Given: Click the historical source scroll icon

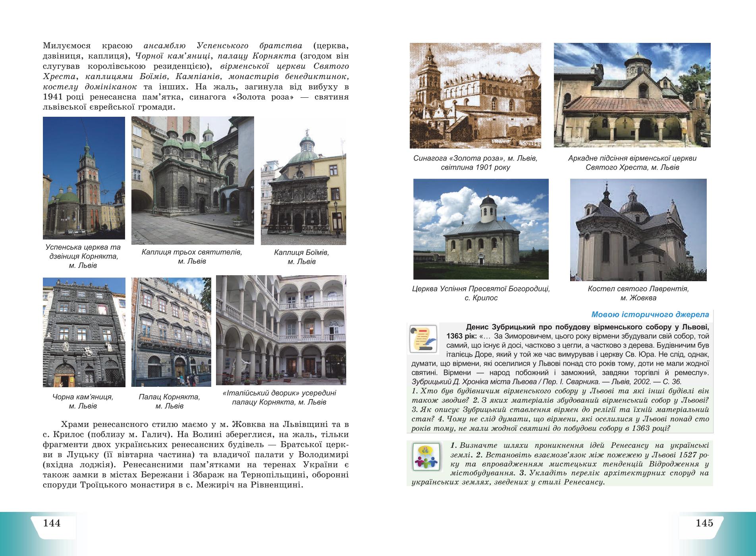Looking at the screenshot, I should click(x=423, y=339).
